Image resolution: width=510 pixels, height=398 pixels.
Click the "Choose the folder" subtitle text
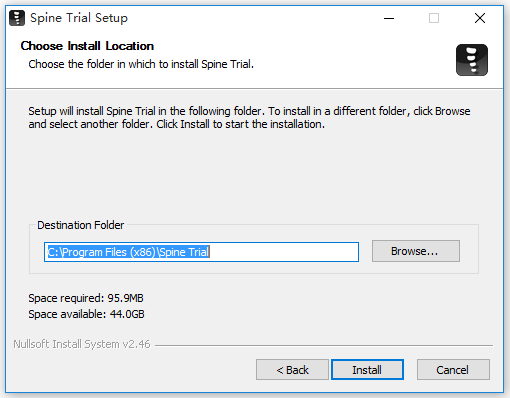click(141, 64)
